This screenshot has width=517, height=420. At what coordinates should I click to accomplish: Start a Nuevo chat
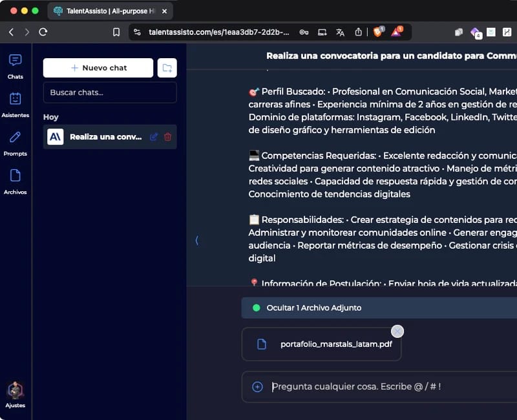point(98,68)
